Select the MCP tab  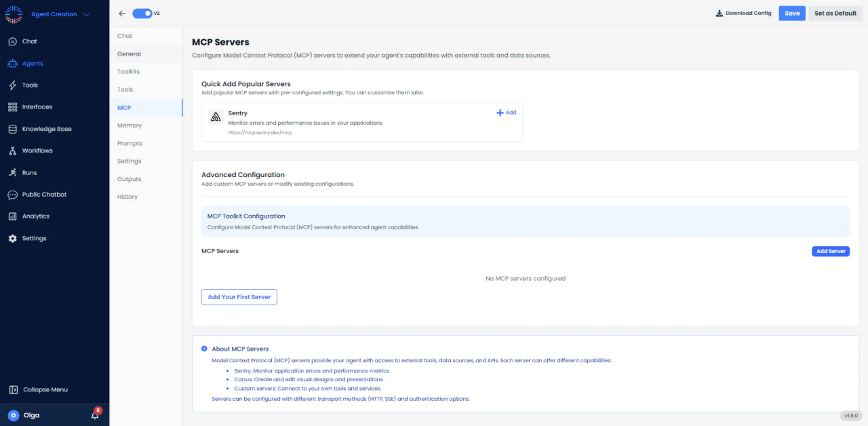[x=146, y=108]
